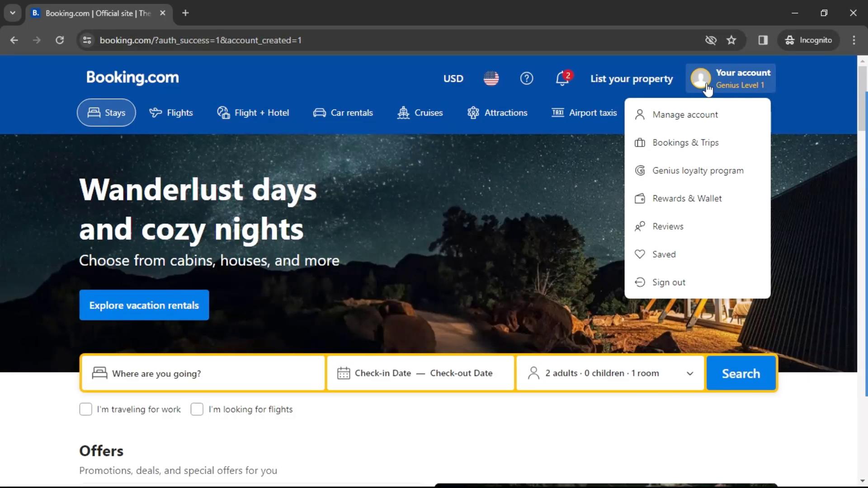Click the Search button
Viewport: 868px width, 488px height.
pyautogui.click(x=741, y=374)
